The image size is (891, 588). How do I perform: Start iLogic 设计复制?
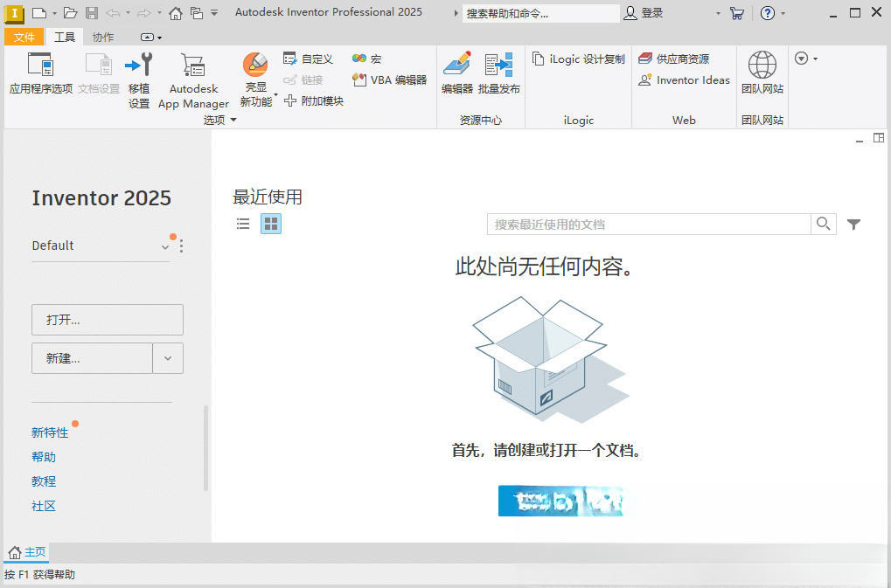[579, 59]
